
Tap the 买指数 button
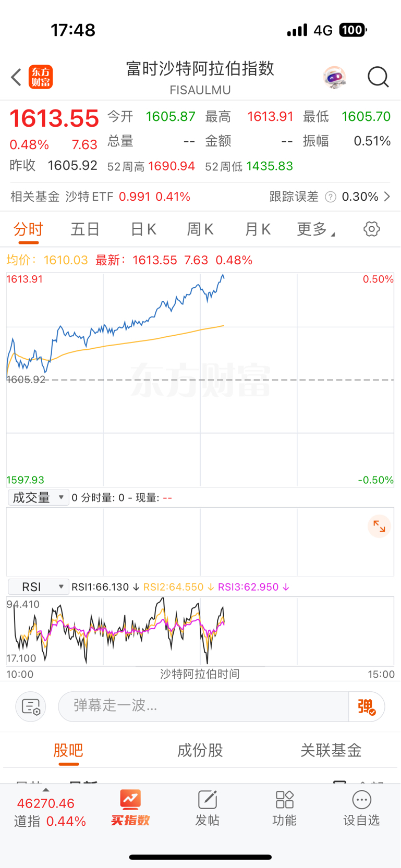[130, 808]
